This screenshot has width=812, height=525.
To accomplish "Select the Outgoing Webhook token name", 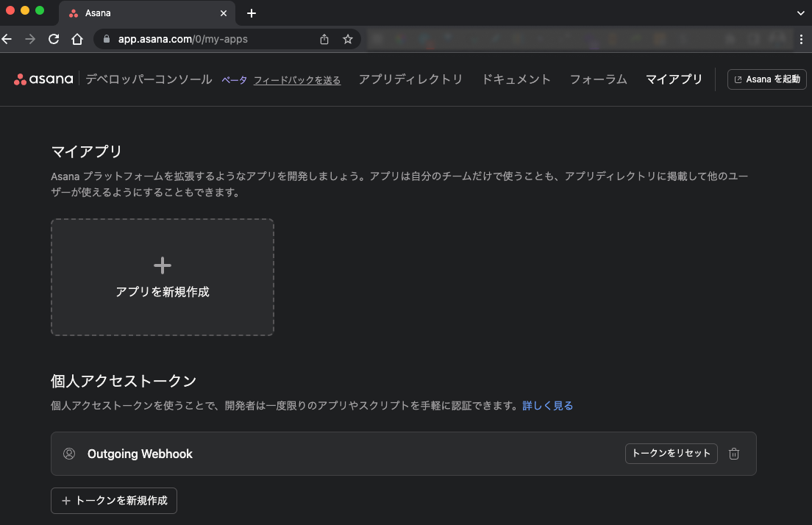I will coord(140,454).
